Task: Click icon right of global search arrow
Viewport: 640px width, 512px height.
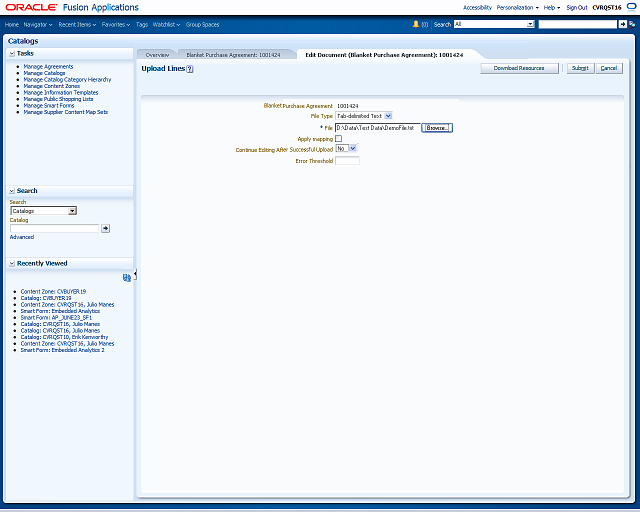Action: pos(632,24)
